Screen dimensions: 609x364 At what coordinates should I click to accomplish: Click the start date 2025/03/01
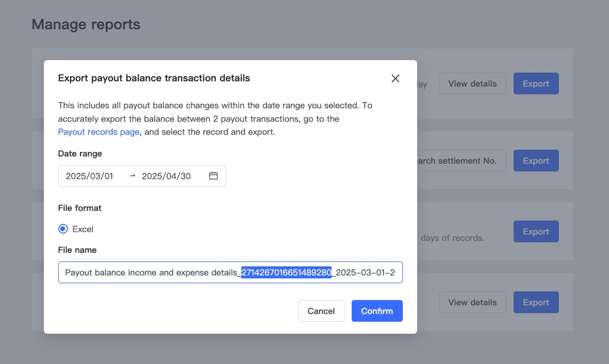pyautogui.click(x=89, y=176)
